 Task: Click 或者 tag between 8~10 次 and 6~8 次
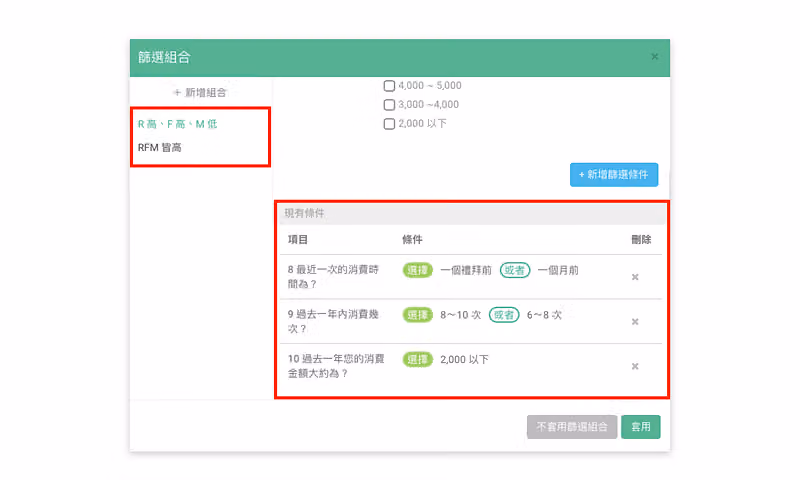504,315
